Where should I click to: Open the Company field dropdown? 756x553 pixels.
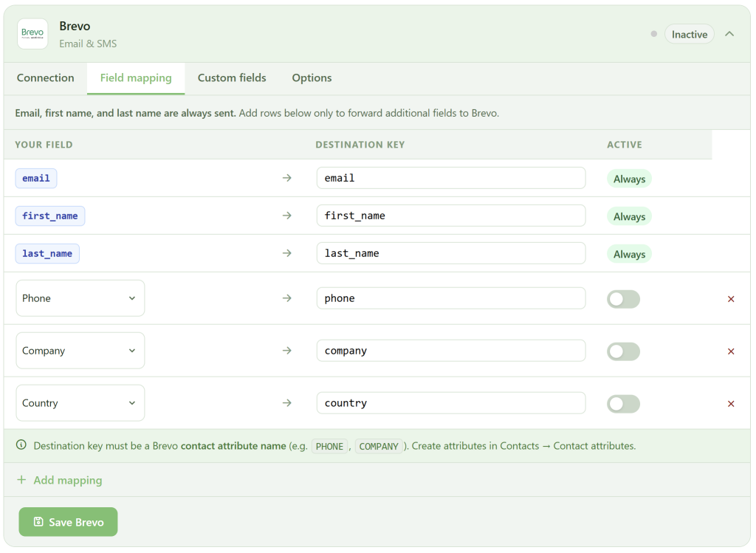click(80, 351)
